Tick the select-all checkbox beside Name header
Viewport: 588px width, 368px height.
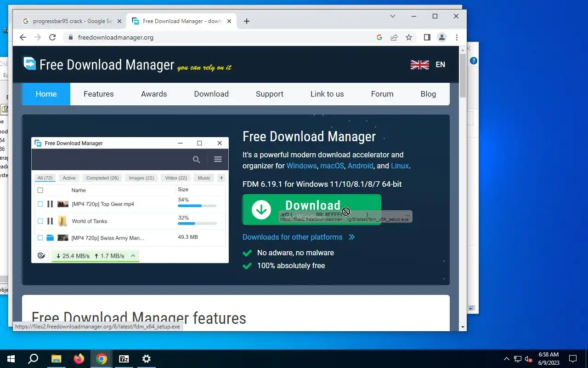[x=40, y=190]
